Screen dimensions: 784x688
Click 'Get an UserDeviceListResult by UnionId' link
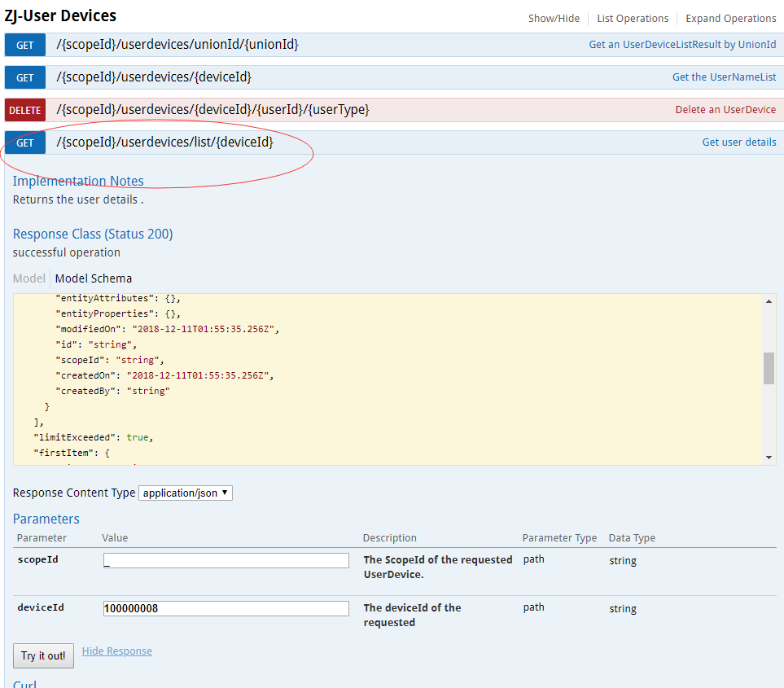point(682,45)
